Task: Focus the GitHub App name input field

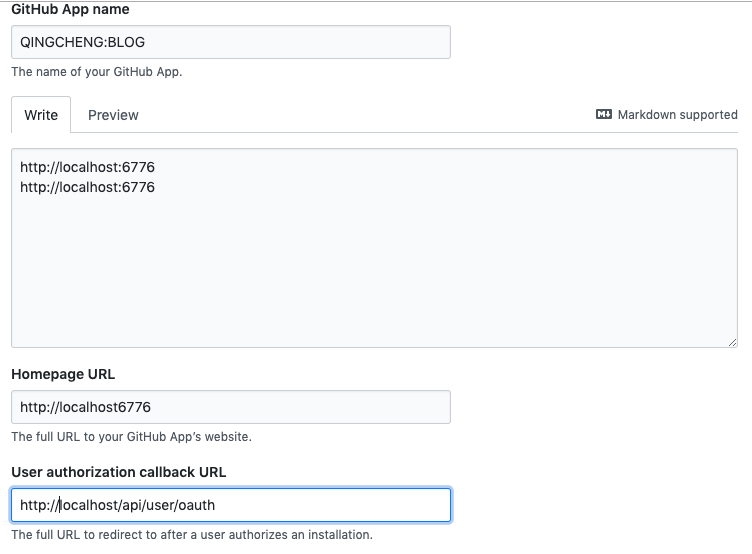Action: (x=300, y=43)
